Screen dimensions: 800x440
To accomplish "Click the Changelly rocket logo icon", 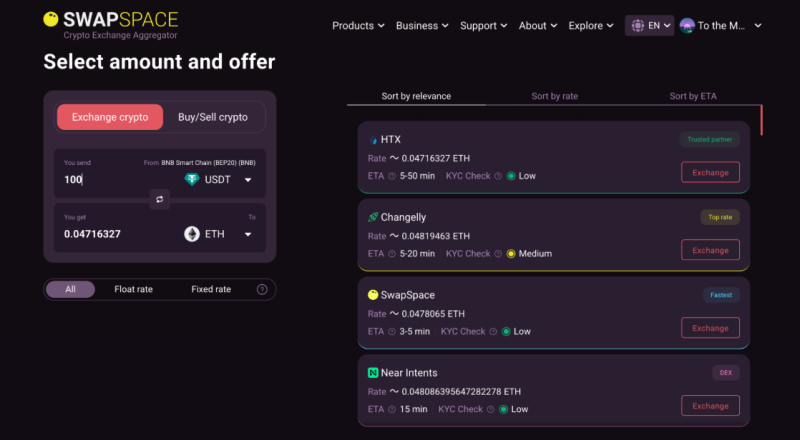I will tap(373, 216).
